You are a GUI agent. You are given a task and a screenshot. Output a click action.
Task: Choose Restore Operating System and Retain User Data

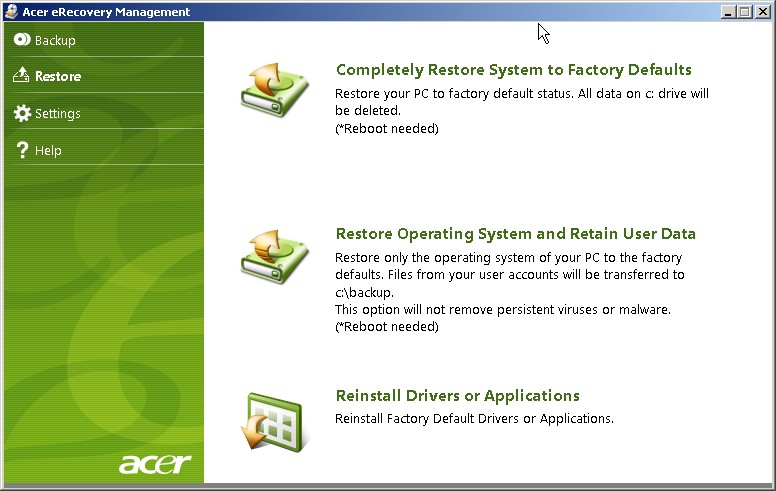516,234
